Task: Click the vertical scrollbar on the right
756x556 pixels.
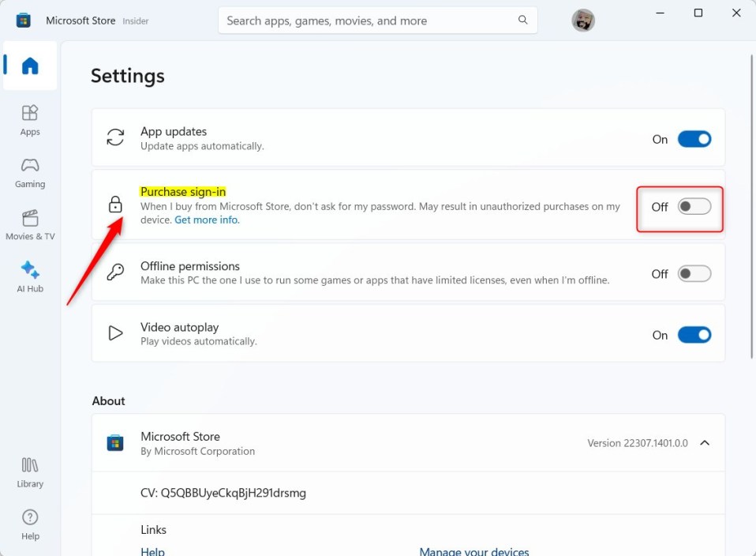Action: 752,207
